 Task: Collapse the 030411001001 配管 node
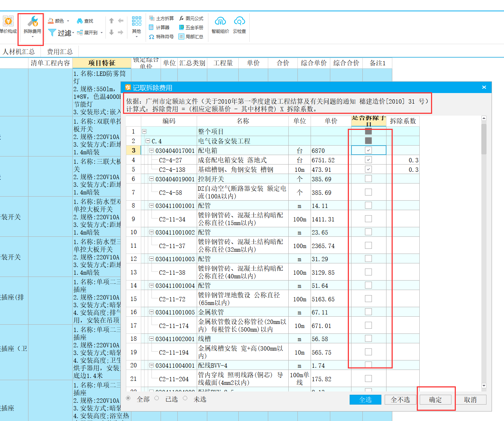[151, 205]
